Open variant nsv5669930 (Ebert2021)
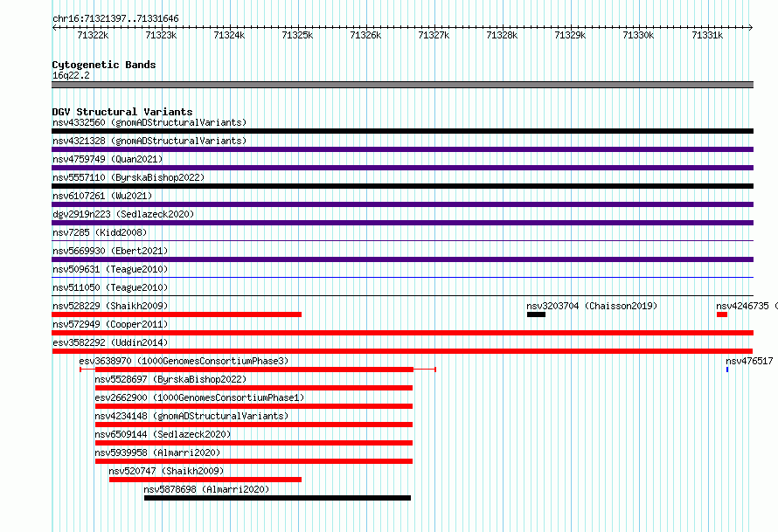Viewport: 778px width, 532px height. [110, 251]
